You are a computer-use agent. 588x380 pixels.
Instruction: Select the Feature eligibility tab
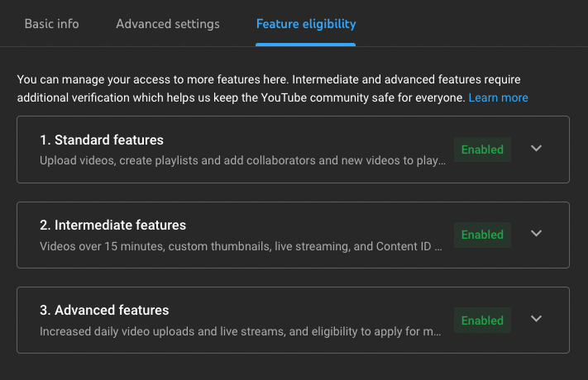pyautogui.click(x=306, y=23)
